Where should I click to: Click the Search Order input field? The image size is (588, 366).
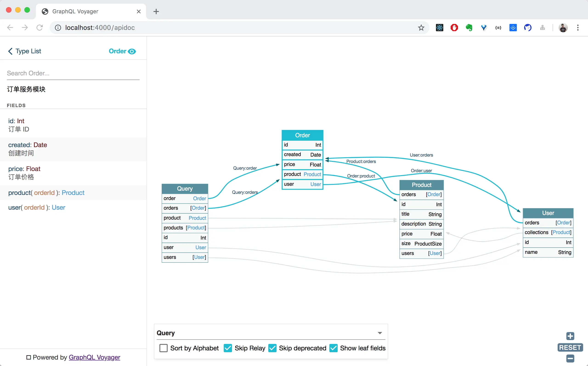[73, 73]
